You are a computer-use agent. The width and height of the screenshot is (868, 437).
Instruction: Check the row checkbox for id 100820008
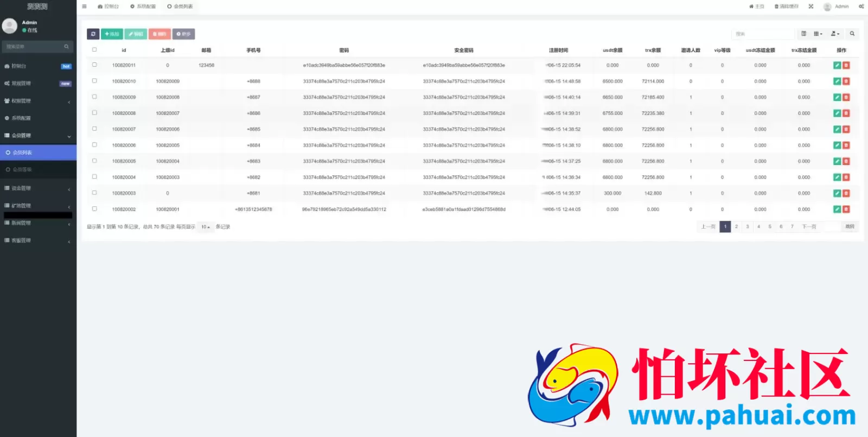[94, 113]
